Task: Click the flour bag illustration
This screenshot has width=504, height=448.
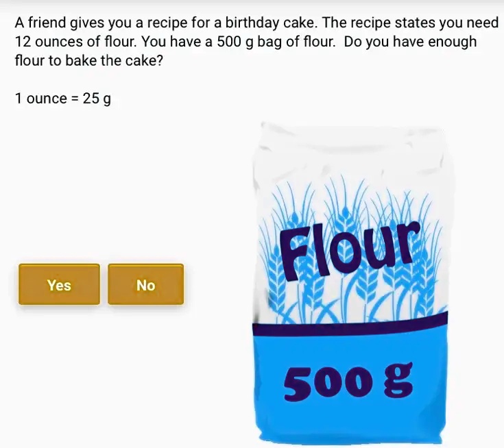Action: point(352,283)
